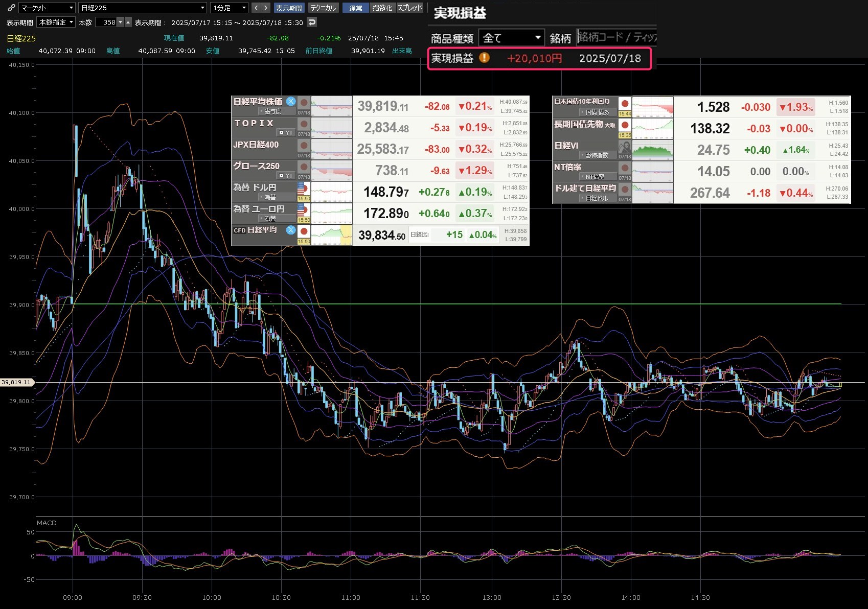Click US-Japan flag icon in ドル円 row
The image size is (868, 609).
pos(304,188)
